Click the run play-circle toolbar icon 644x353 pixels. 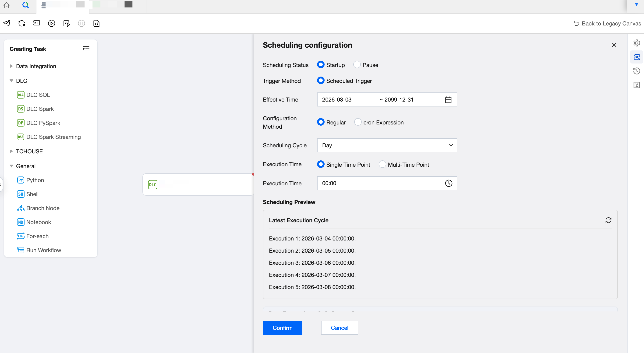tap(52, 24)
